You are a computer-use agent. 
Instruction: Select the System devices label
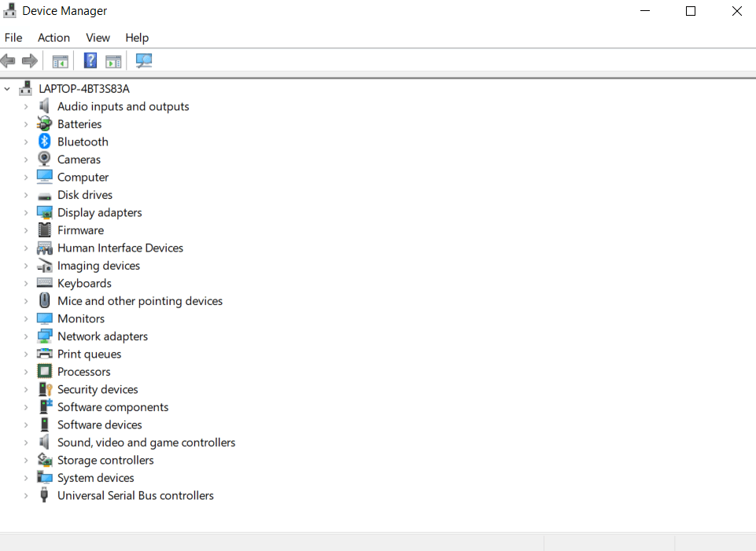tap(96, 478)
